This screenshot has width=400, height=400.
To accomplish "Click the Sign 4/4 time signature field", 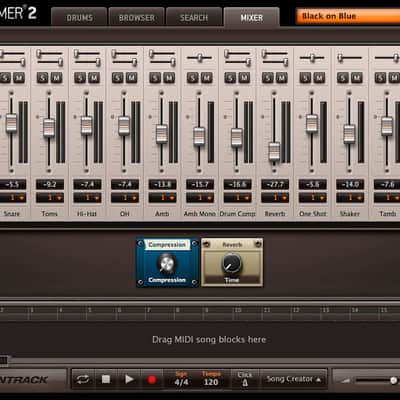I will pyautogui.click(x=181, y=379).
